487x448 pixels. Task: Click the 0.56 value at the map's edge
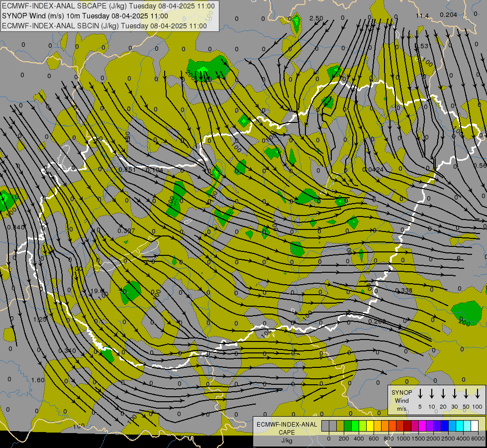[x=480, y=166]
